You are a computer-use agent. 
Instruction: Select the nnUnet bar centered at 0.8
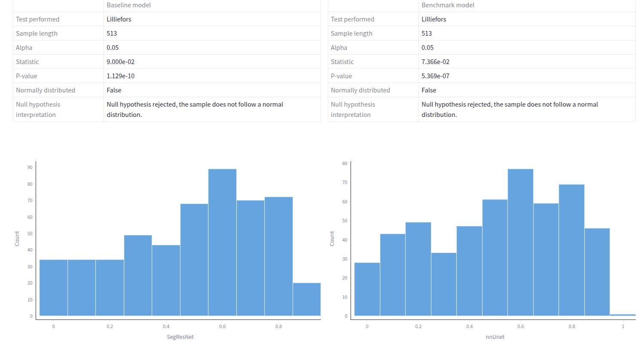point(571,250)
